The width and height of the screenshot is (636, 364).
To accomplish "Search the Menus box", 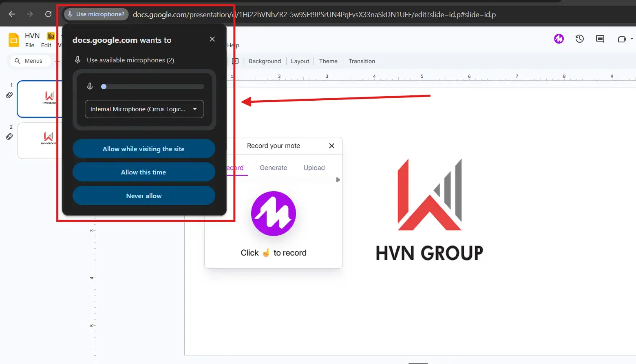I will tap(30, 61).
